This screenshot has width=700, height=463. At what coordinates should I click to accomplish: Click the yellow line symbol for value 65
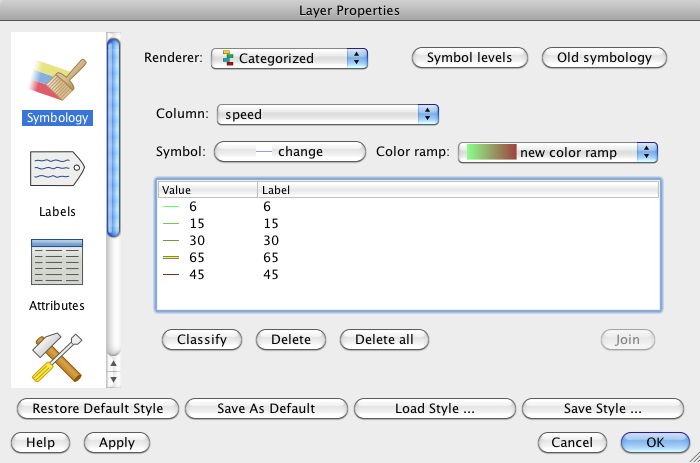[171, 258]
